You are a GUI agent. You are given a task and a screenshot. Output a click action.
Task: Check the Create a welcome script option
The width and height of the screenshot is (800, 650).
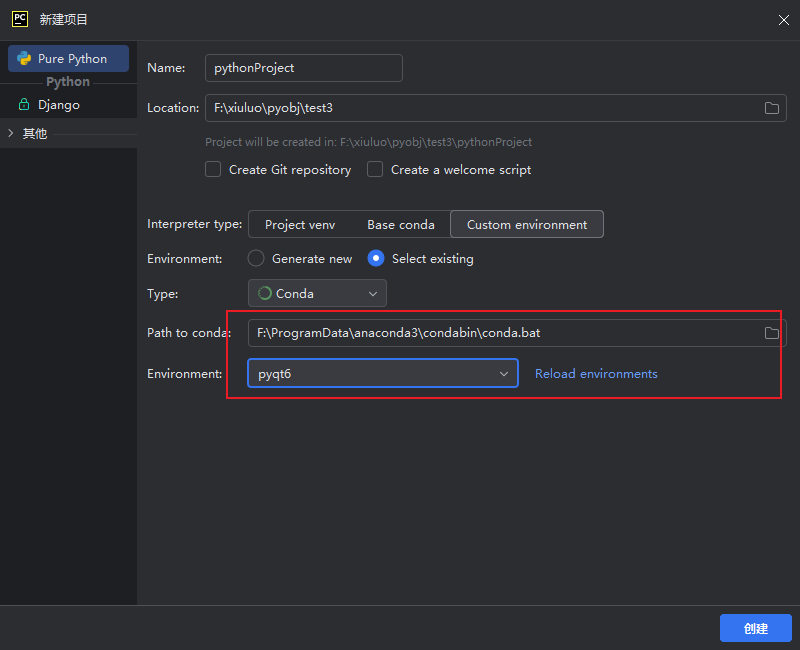pos(375,170)
